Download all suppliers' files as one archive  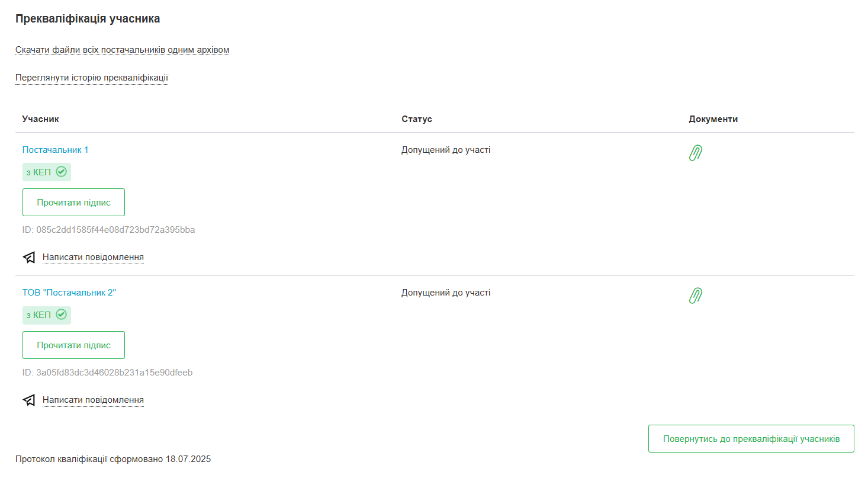(122, 50)
